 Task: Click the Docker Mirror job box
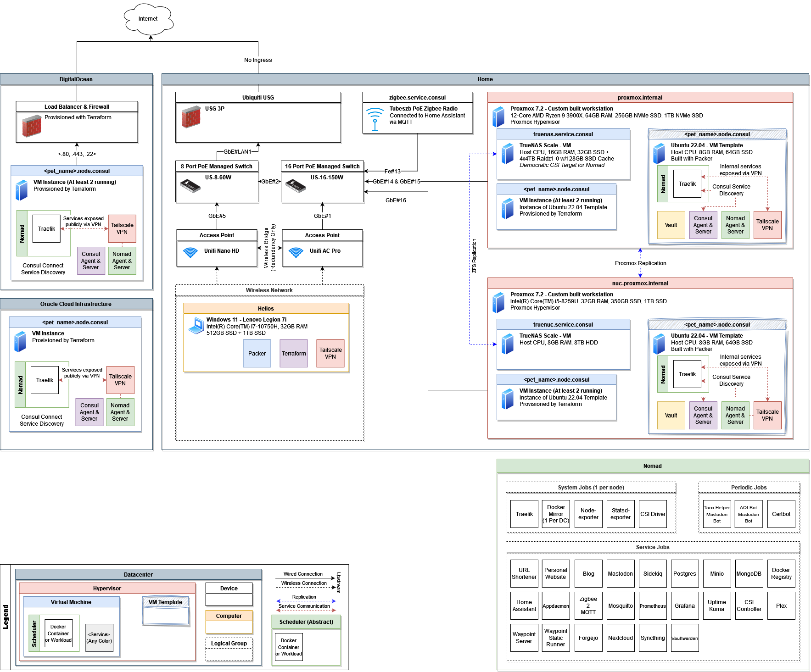click(556, 514)
